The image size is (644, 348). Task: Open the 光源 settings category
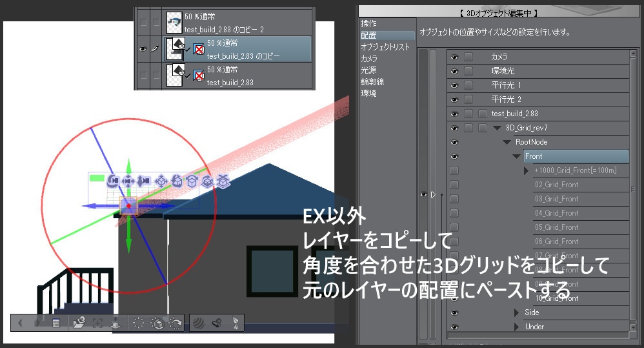click(368, 70)
